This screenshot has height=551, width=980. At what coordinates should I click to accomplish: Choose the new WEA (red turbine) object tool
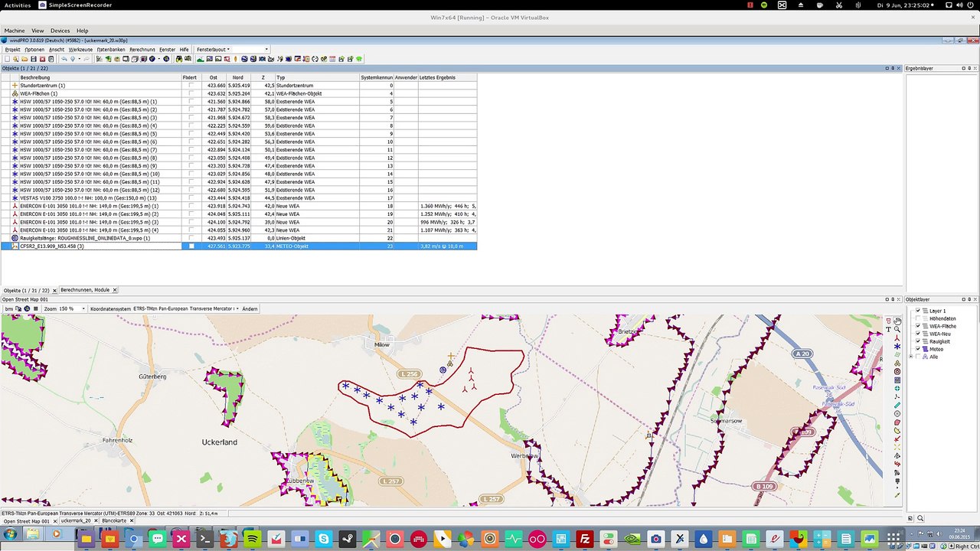tap(897, 338)
